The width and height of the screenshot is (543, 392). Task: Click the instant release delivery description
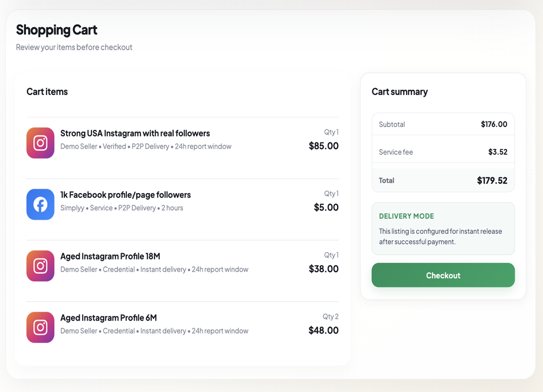point(440,237)
